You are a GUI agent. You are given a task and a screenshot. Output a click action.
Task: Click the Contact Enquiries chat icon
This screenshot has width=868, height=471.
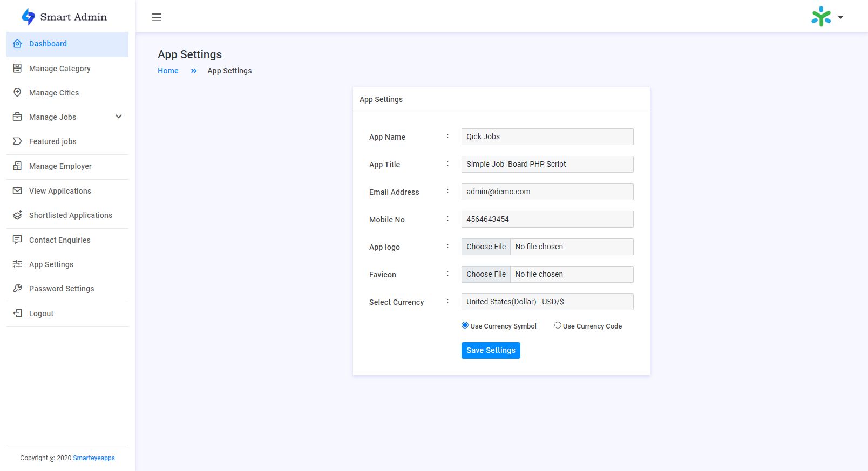17,240
